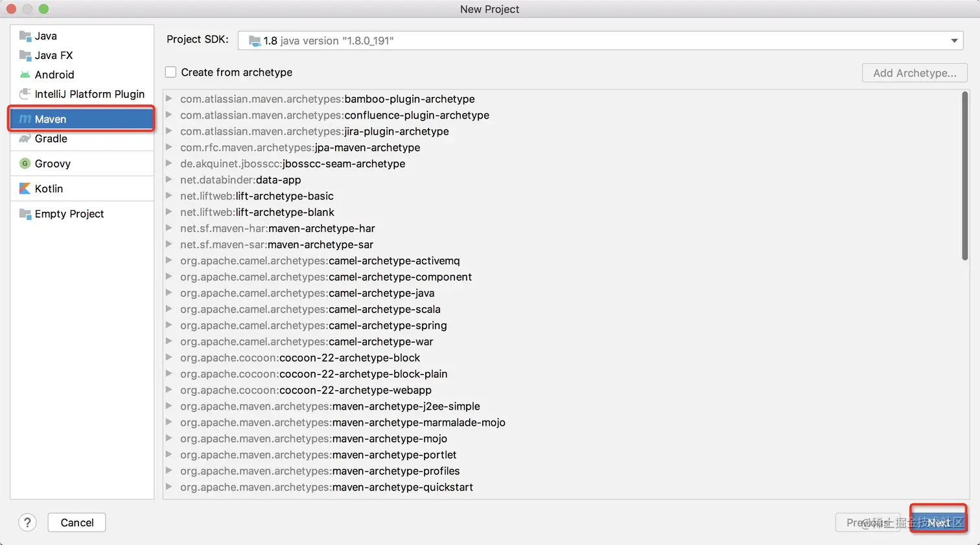Screen dimensions: 980x545
Task: Select Gradle project type
Action: click(82, 139)
